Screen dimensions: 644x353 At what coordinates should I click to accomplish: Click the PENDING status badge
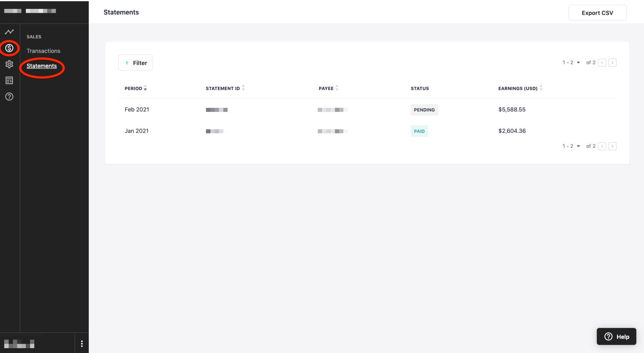[x=424, y=110]
